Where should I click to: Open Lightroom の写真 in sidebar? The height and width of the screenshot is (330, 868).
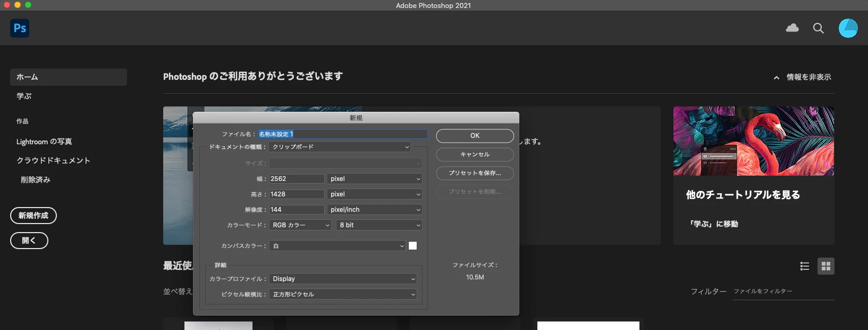44,142
